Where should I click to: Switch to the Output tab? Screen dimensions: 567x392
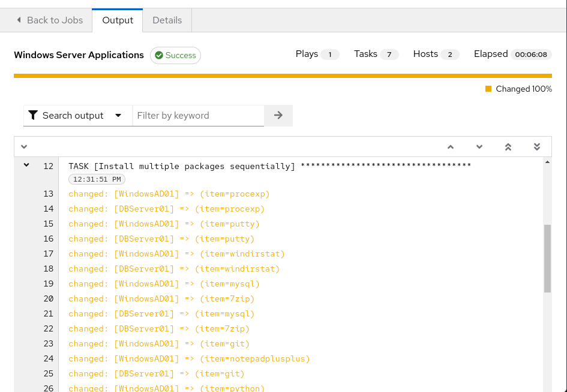coord(118,20)
